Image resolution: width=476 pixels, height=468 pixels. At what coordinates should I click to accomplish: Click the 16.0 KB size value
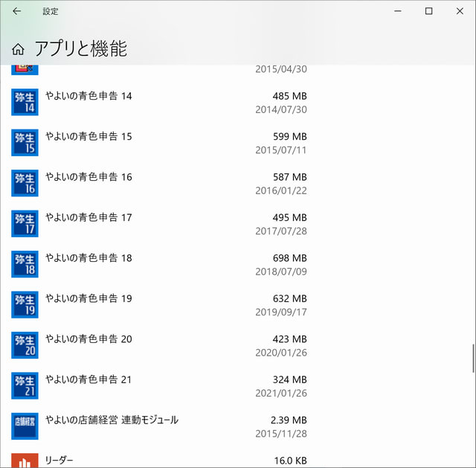(291, 461)
